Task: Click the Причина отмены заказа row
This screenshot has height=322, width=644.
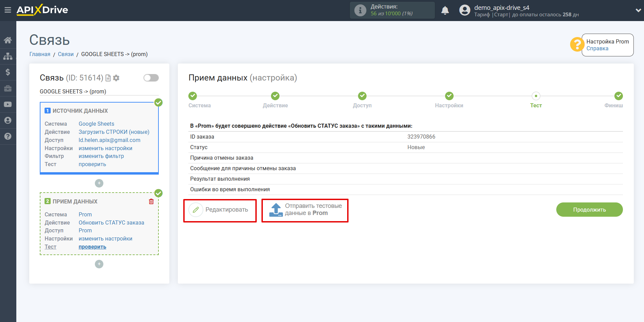Action: pyautogui.click(x=406, y=158)
